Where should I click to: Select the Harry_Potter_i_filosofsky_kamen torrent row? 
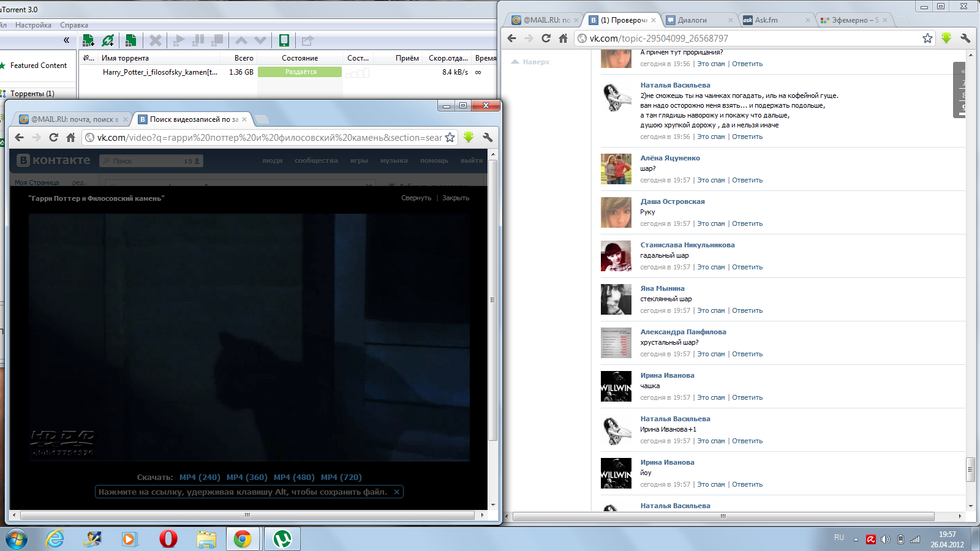pos(288,72)
